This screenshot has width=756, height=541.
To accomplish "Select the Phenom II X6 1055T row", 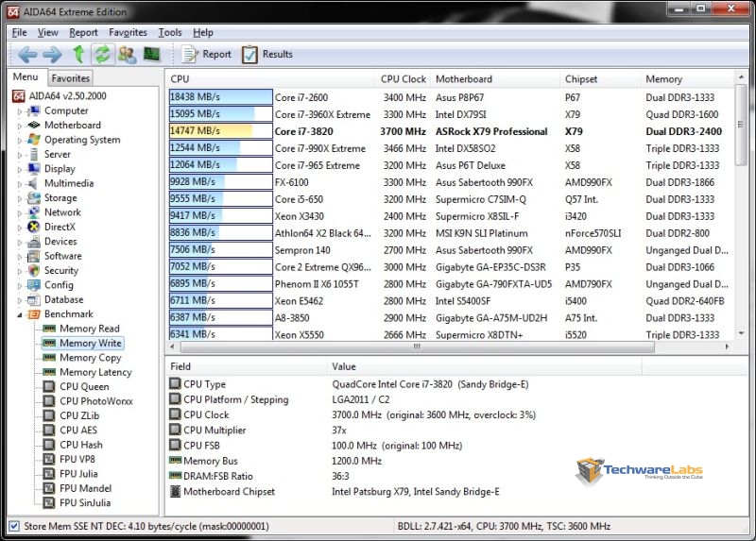I will (451, 284).
